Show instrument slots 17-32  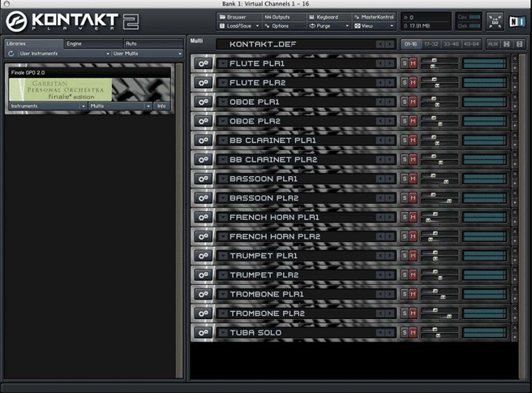click(431, 44)
